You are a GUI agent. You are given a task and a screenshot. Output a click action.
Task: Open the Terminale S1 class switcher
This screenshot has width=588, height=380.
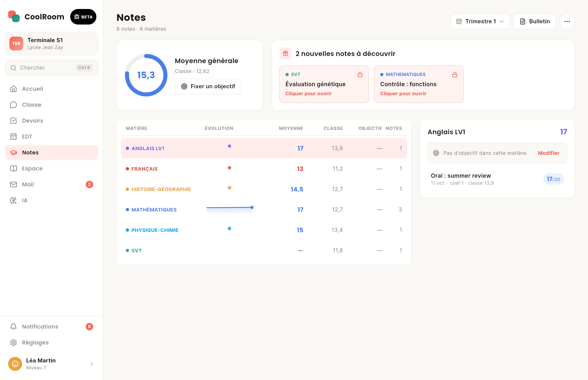tap(51, 44)
